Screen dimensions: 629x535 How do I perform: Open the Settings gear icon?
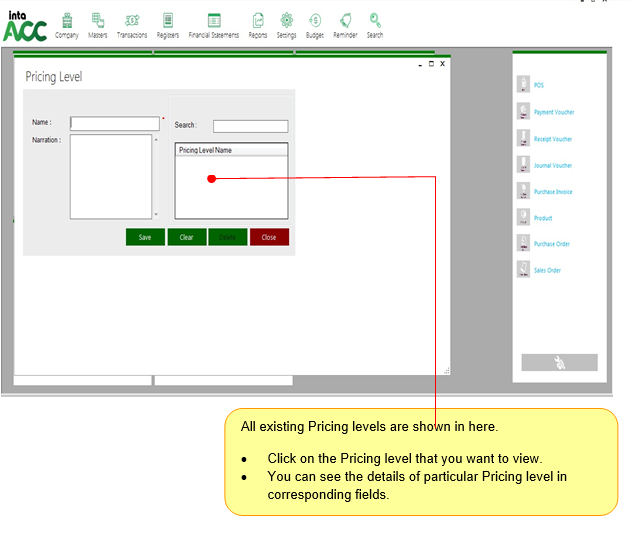click(x=286, y=23)
